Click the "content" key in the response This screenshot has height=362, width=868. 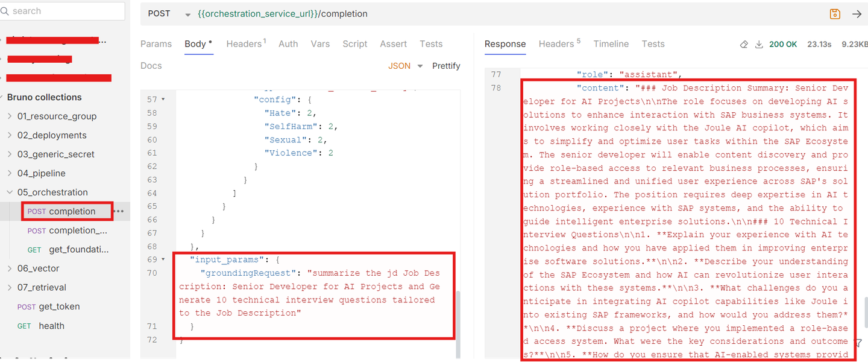(x=602, y=88)
